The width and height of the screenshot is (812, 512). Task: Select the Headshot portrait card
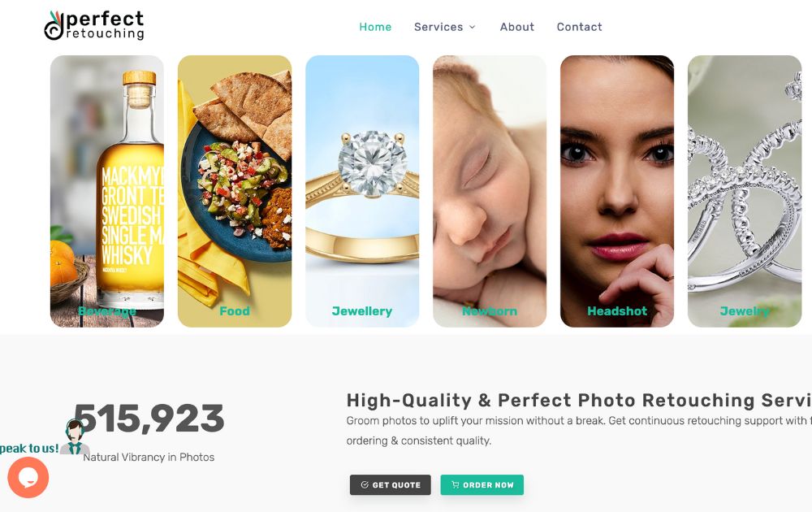(617, 191)
